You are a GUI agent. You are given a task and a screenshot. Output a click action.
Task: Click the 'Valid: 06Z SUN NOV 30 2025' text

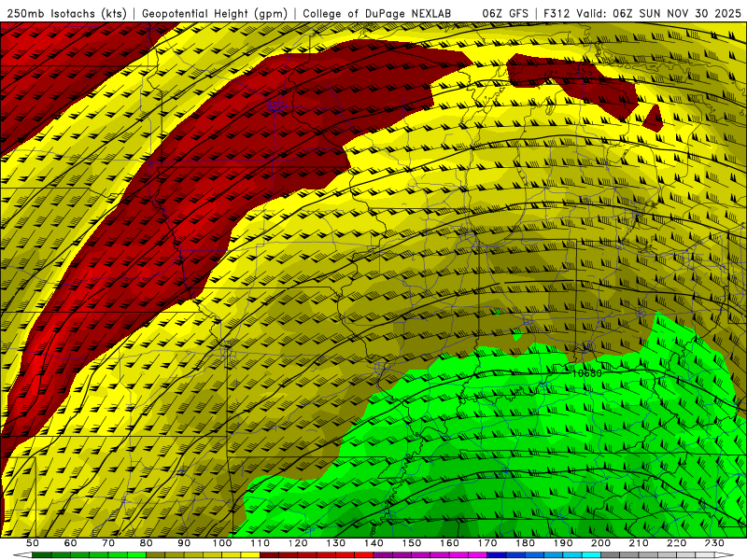[659, 14]
